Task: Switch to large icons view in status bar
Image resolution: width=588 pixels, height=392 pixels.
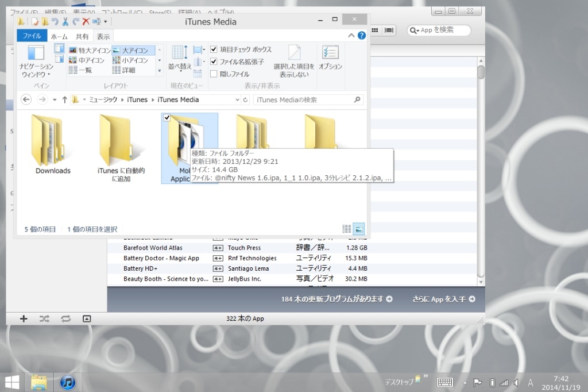Action: coord(359,229)
